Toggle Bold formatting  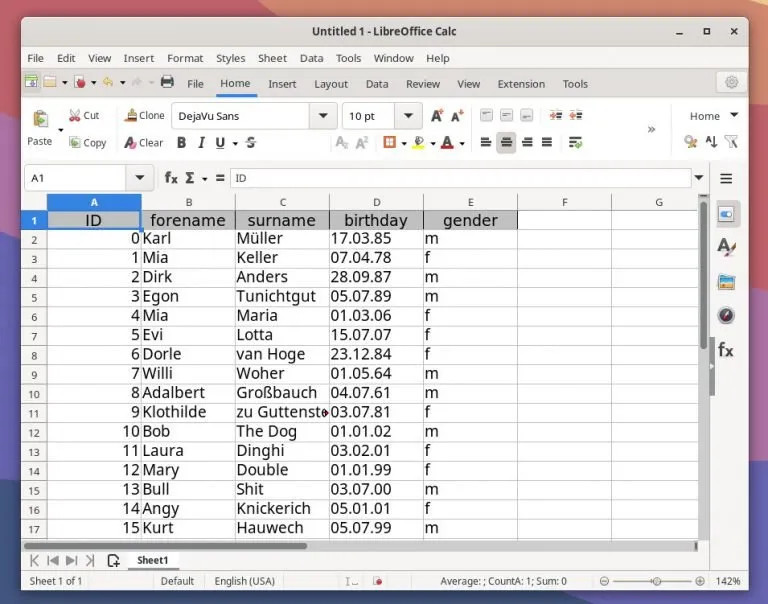click(181, 143)
